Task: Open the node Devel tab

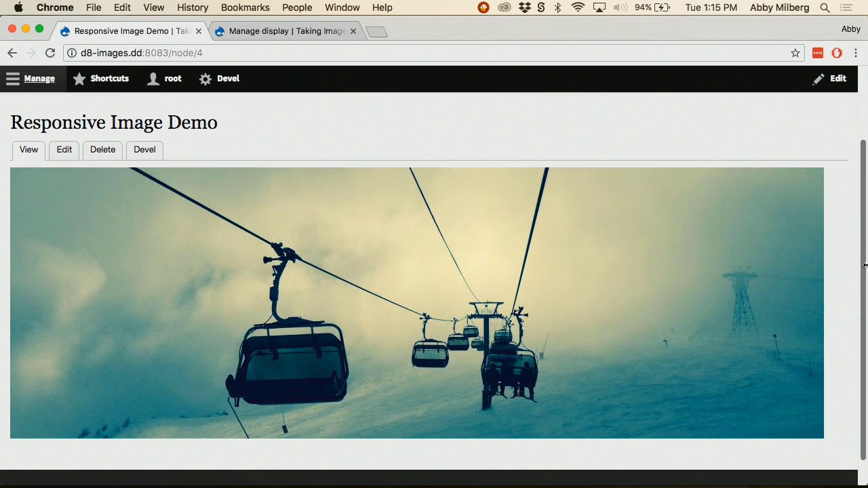Action: 144,150
